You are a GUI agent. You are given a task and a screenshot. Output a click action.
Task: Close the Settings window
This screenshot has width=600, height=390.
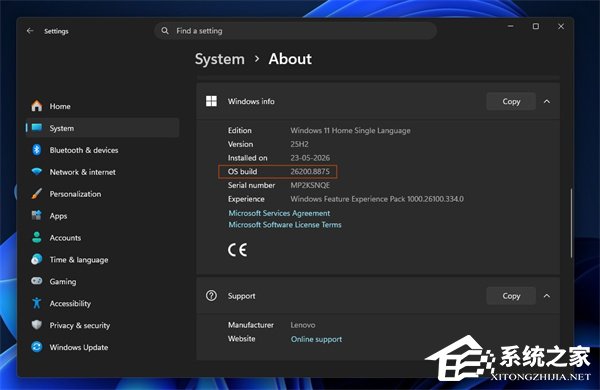click(x=561, y=26)
